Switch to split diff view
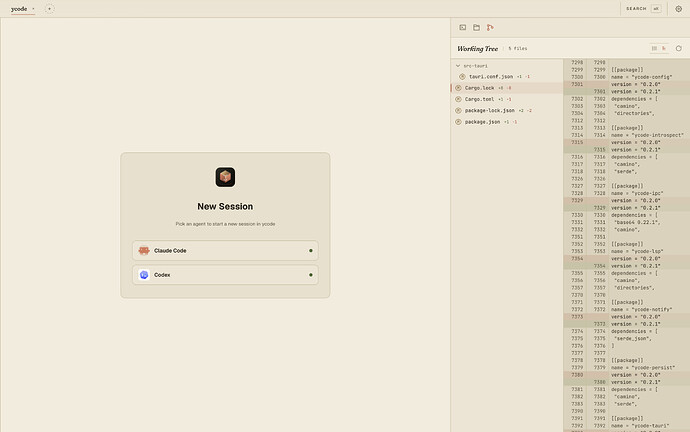 pos(654,48)
